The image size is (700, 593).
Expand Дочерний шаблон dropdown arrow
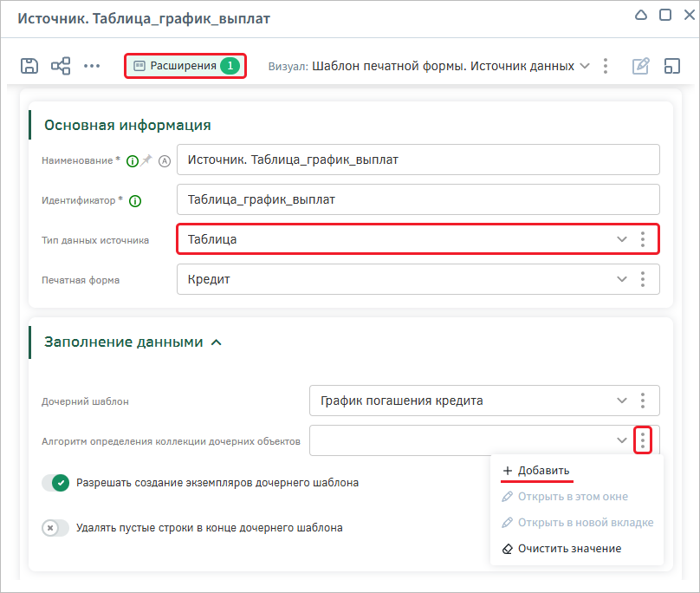pyautogui.click(x=622, y=401)
